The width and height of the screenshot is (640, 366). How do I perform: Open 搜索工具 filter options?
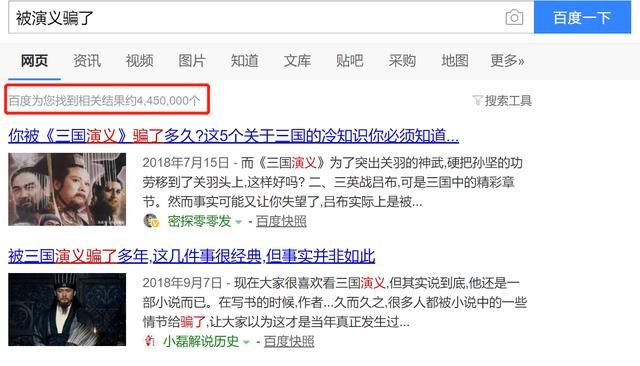click(x=508, y=100)
